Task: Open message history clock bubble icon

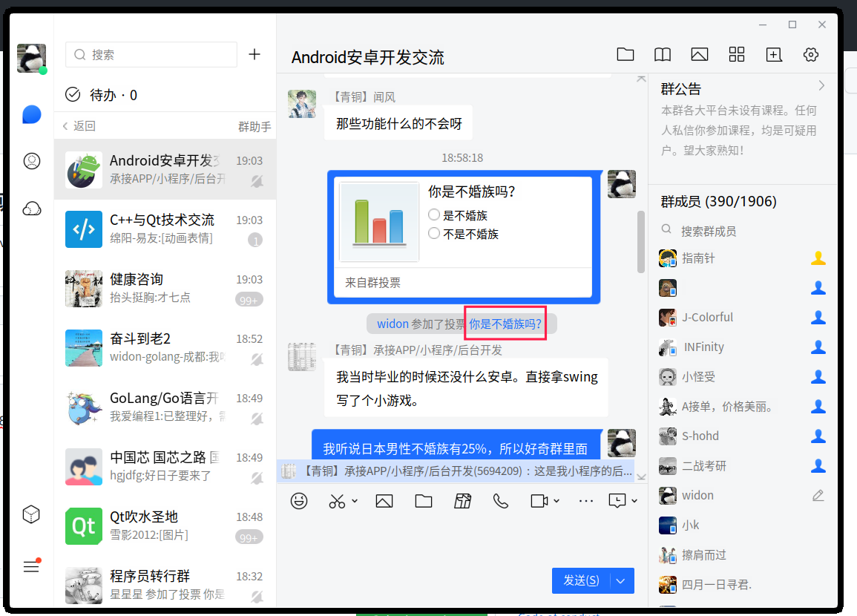Action: click(617, 501)
